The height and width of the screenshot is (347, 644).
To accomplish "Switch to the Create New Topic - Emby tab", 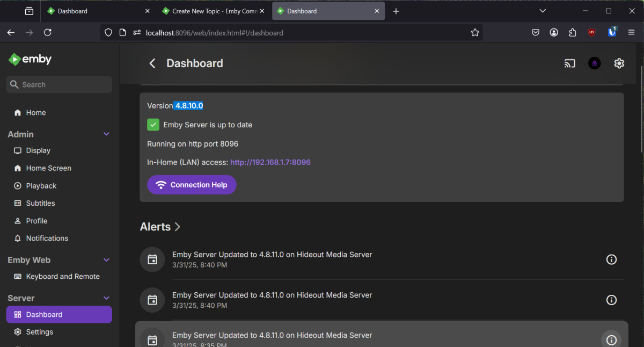I will pyautogui.click(x=214, y=11).
